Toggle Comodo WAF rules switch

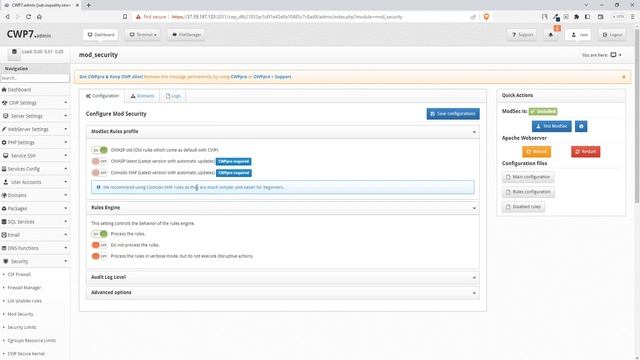99,173
